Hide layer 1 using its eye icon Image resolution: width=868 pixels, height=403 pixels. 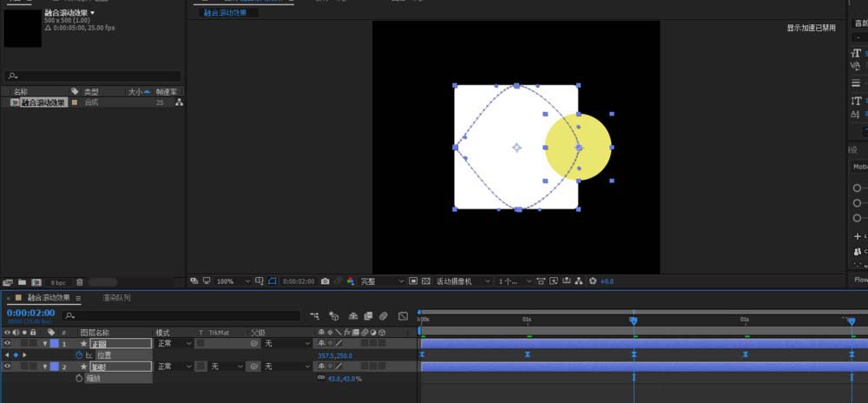[x=8, y=343]
